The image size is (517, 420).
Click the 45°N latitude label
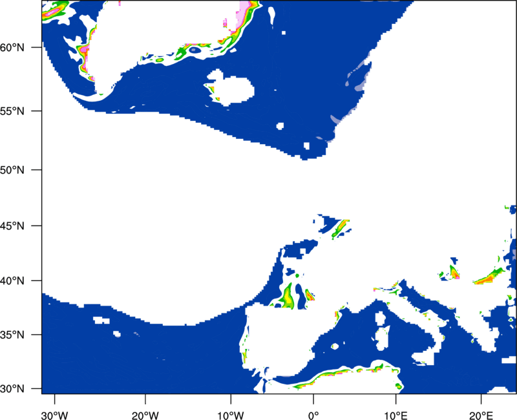[12, 226]
